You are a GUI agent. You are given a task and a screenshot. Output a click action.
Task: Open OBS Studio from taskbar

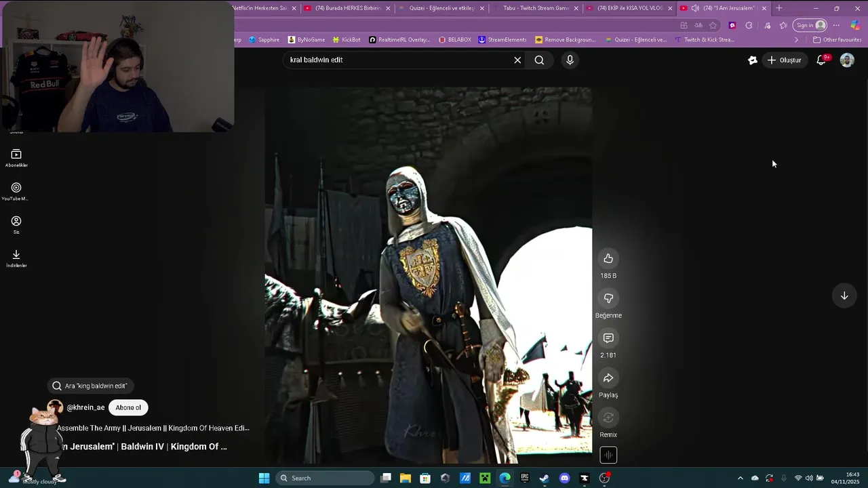click(x=604, y=478)
